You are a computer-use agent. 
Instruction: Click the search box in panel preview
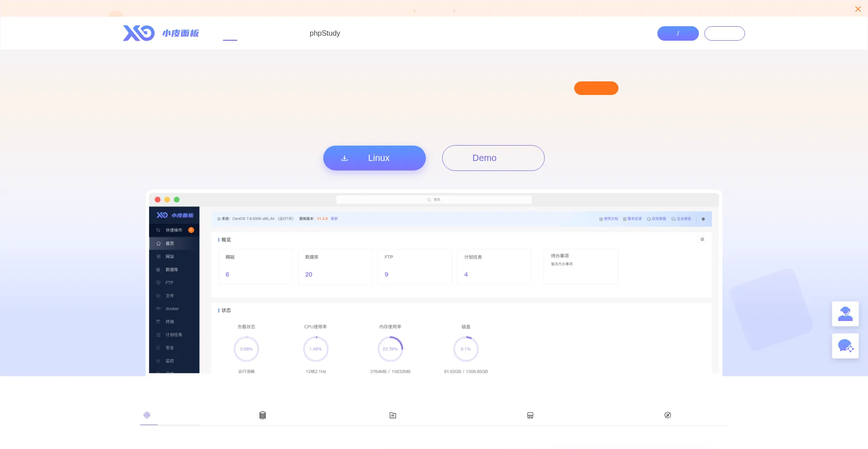[434, 199]
